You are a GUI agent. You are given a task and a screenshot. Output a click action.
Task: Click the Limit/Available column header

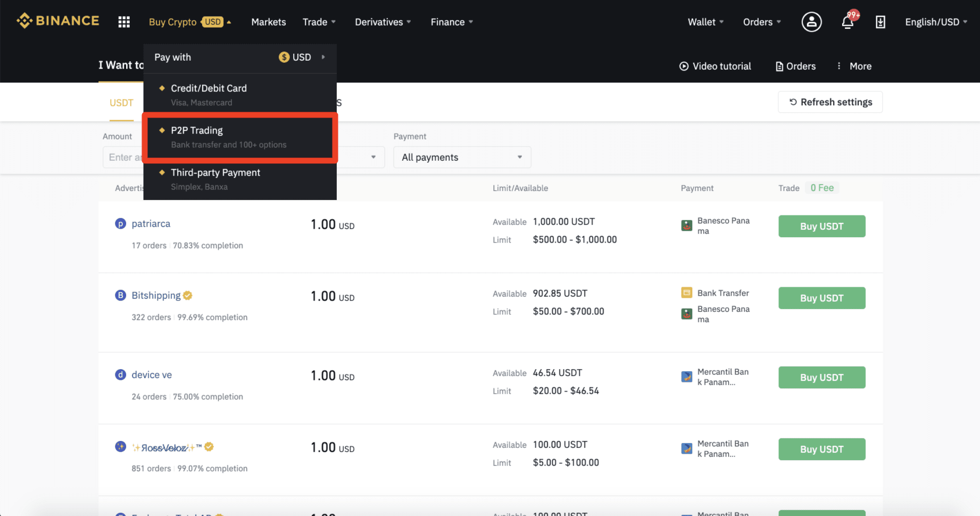[x=520, y=188]
